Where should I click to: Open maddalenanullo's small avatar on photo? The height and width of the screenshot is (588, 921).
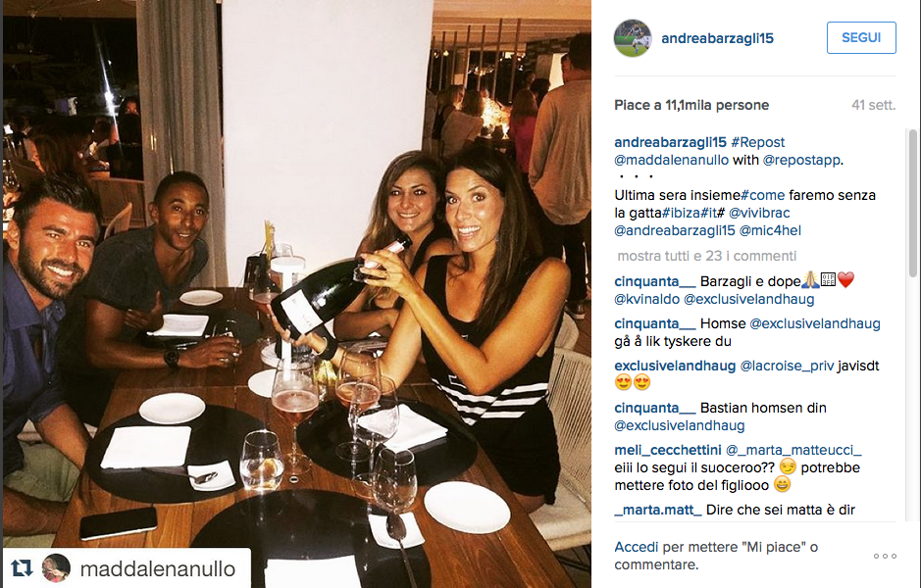point(56,568)
